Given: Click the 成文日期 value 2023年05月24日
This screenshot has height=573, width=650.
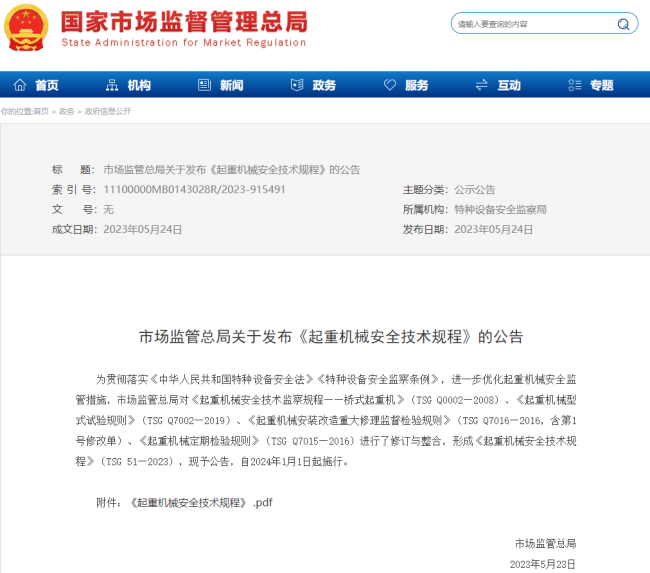Looking at the screenshot, I should (x=142, y=230).
